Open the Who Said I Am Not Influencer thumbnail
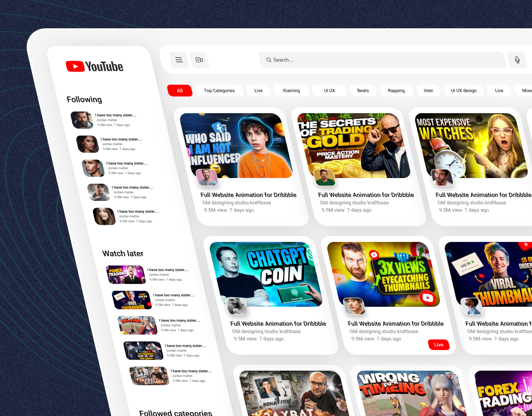 click(x=236, y=145)
